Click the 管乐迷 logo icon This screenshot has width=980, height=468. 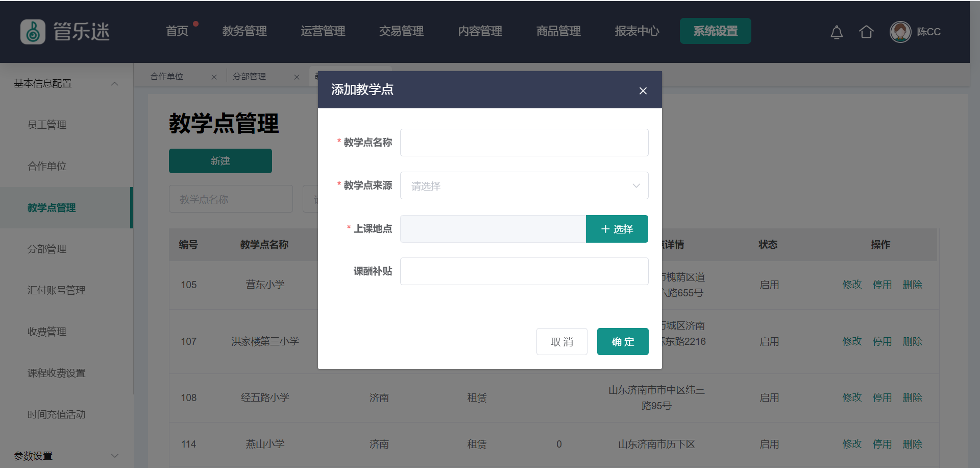point(33,32)
